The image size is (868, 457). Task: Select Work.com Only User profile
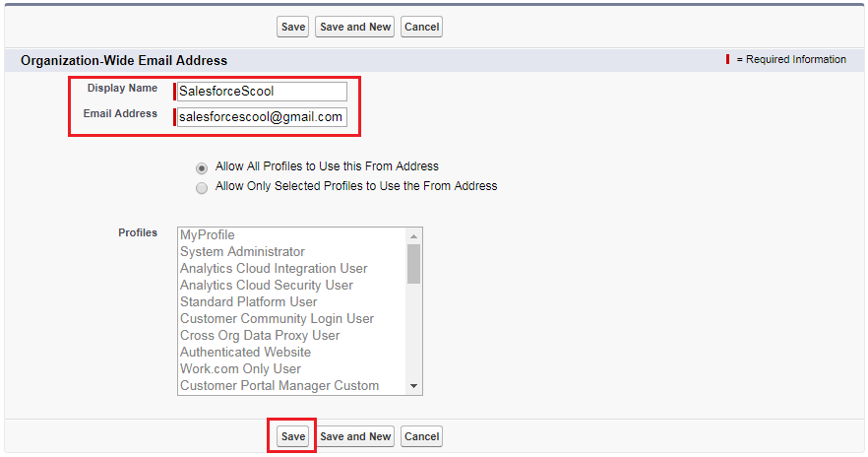pos(292,369)
